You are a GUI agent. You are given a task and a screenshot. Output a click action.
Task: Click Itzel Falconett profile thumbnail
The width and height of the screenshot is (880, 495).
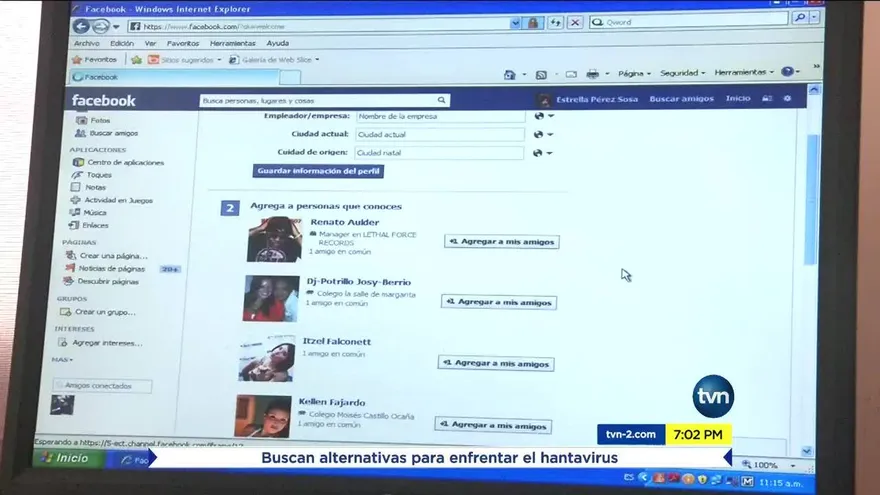pos(266,359)
